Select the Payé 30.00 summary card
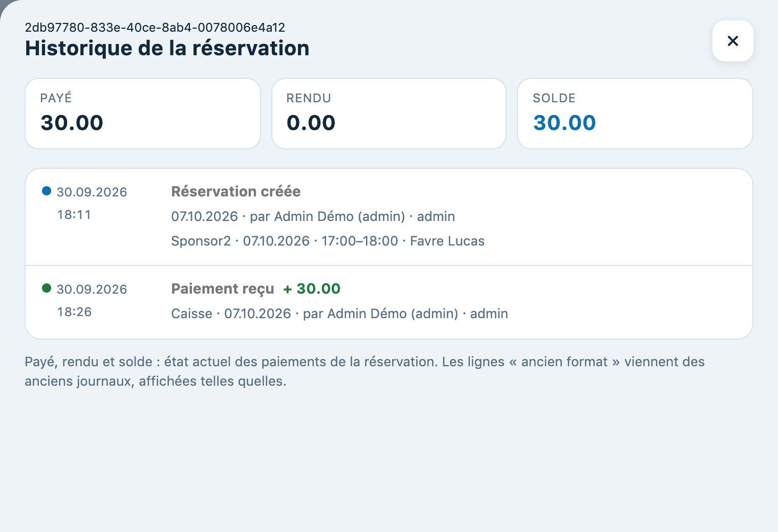Viewport: 778px width, 532px height. 143,114
